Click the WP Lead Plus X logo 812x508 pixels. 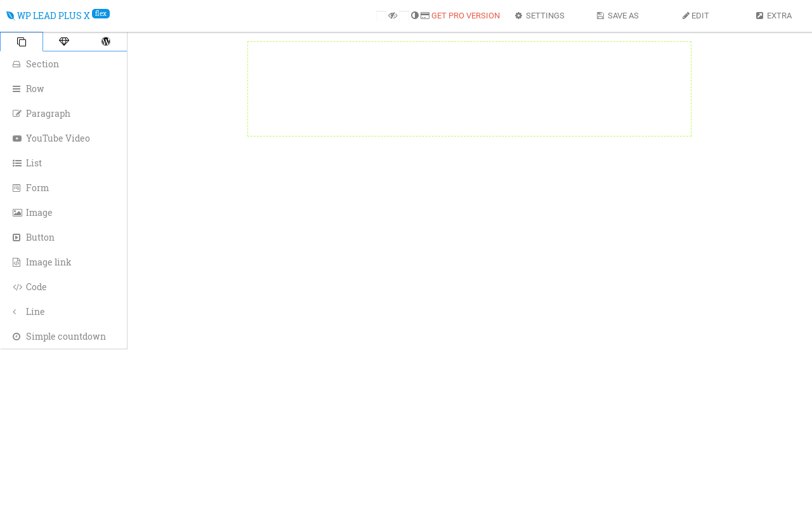(48, 16)
